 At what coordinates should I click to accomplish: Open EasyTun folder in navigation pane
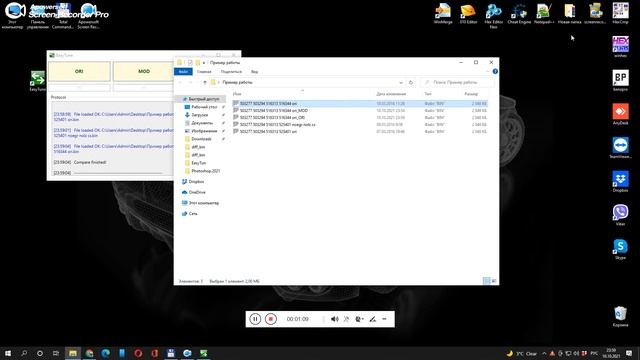coord(199,163)
